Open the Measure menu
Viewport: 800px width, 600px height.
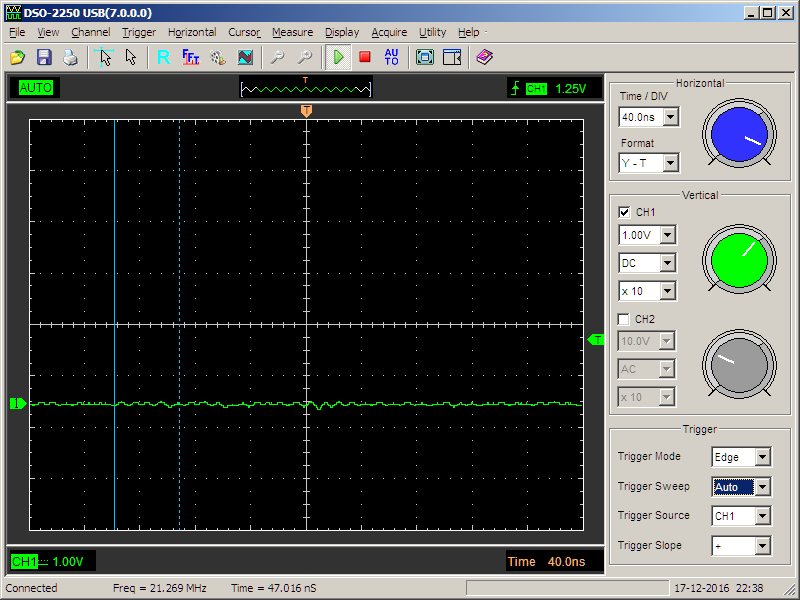coord(292,32)
